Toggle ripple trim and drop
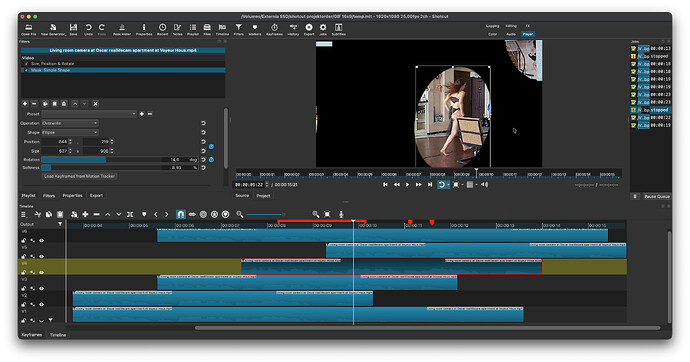The image size is (690, 362). pyautogui.click(x=203, y=214)
